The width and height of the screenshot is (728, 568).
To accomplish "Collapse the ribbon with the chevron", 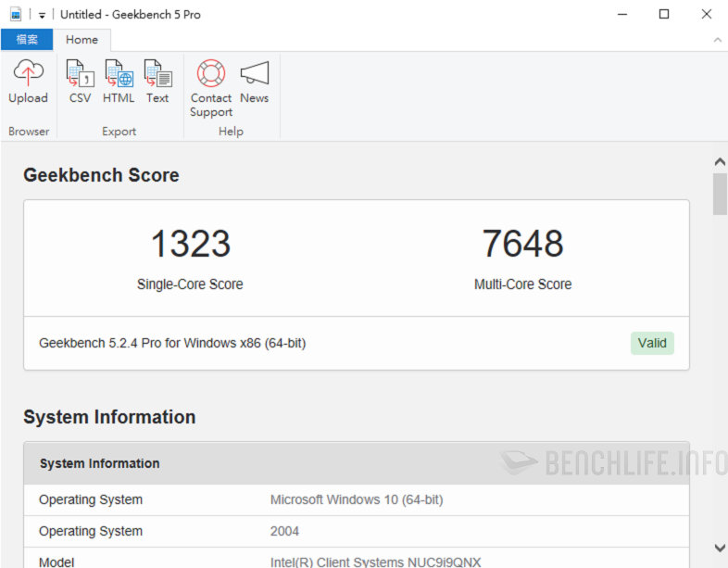I will [717, 40].
